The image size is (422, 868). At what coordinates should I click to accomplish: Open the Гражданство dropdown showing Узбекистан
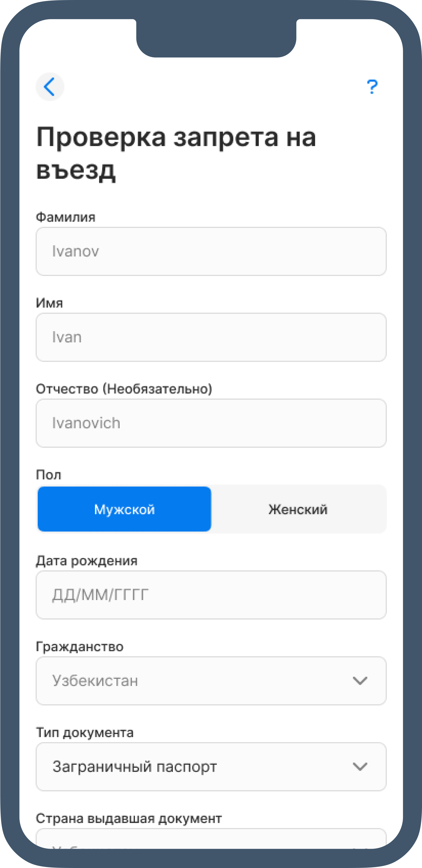(x=211, y=681)
